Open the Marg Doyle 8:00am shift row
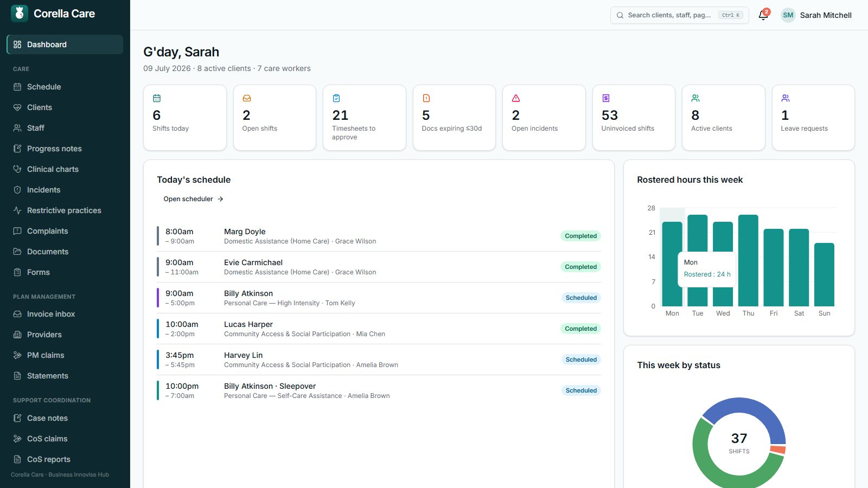This screenshot has width=868, height=488. tap(379, 236)
